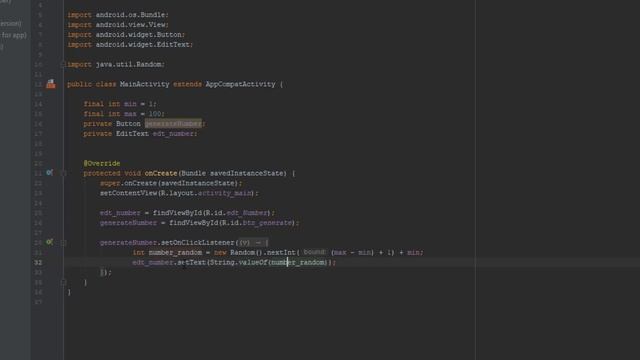The image size is (640, 360).
Task: Collapse the imports fold marker at java.util.Random
Action: pos(63,64)
